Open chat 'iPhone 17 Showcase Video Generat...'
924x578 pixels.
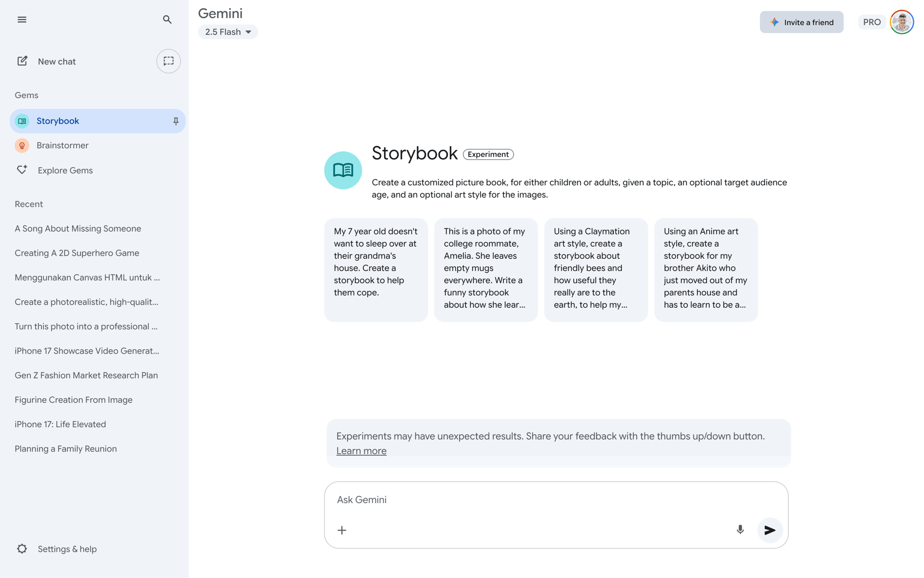pos(87,351)
